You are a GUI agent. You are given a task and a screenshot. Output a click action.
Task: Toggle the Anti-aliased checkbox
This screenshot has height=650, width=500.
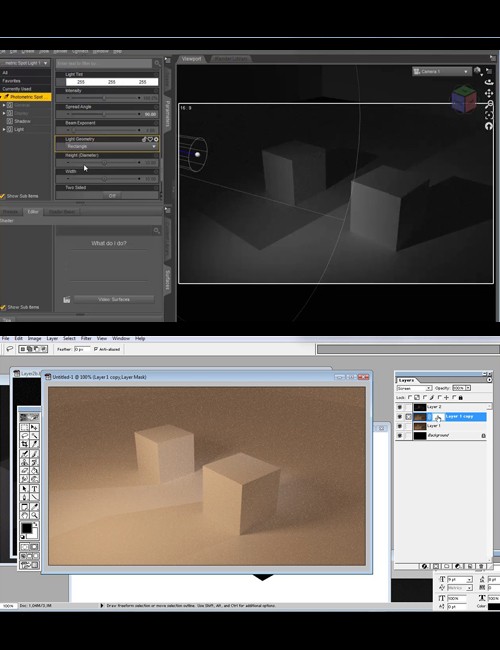click(96, 349)
